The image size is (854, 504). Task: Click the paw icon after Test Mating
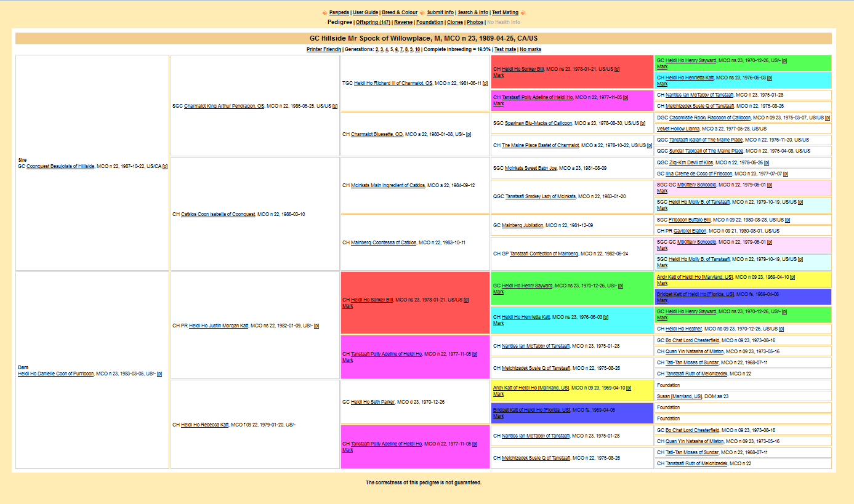click(523, 12)
